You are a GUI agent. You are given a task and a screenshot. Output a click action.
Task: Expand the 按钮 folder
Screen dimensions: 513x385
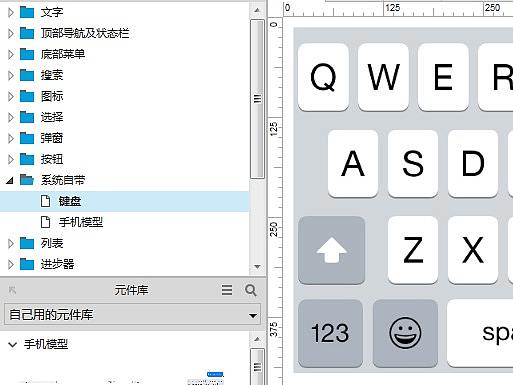pyautogui.click(x=11, y=159)
